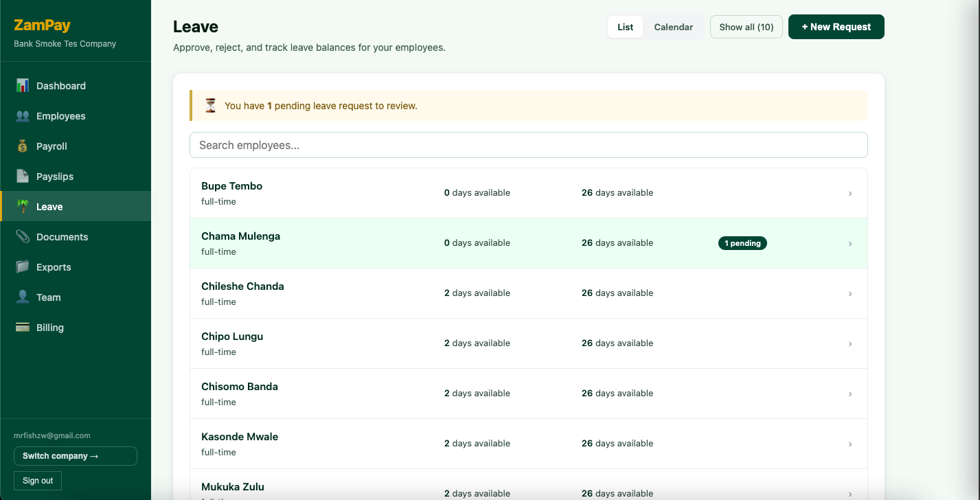Click the Bank Smoke Tes Company name

coord(65,44)
